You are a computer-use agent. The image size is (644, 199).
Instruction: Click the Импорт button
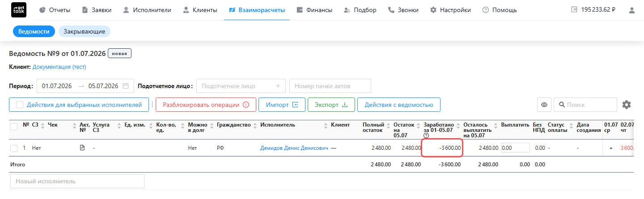[282, 105]
